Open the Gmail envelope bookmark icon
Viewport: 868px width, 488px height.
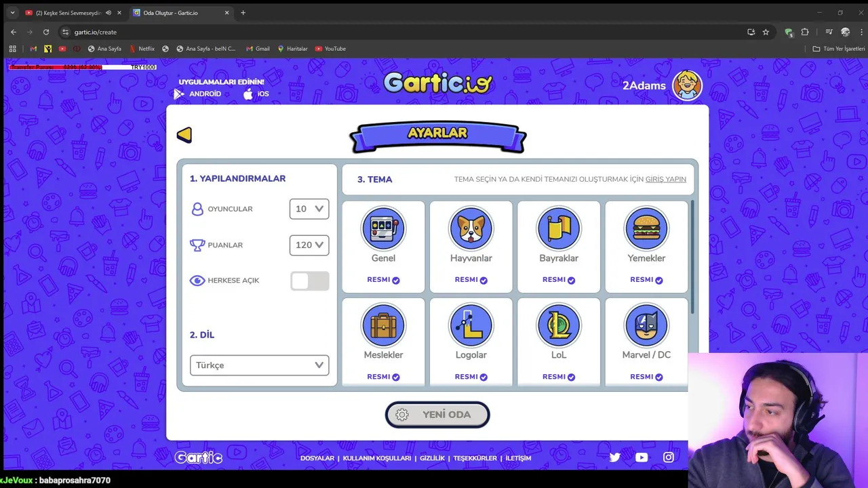pos(33,49)
